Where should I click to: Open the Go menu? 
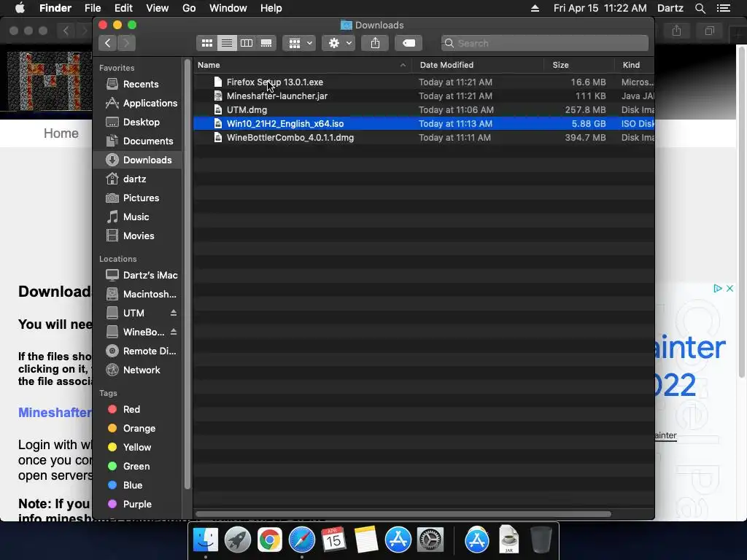189,8
